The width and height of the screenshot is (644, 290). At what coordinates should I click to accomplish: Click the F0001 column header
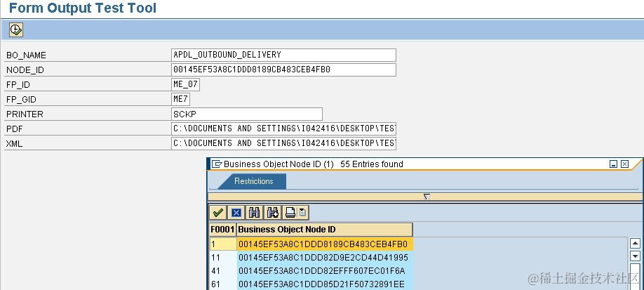(x=222, y=230)
